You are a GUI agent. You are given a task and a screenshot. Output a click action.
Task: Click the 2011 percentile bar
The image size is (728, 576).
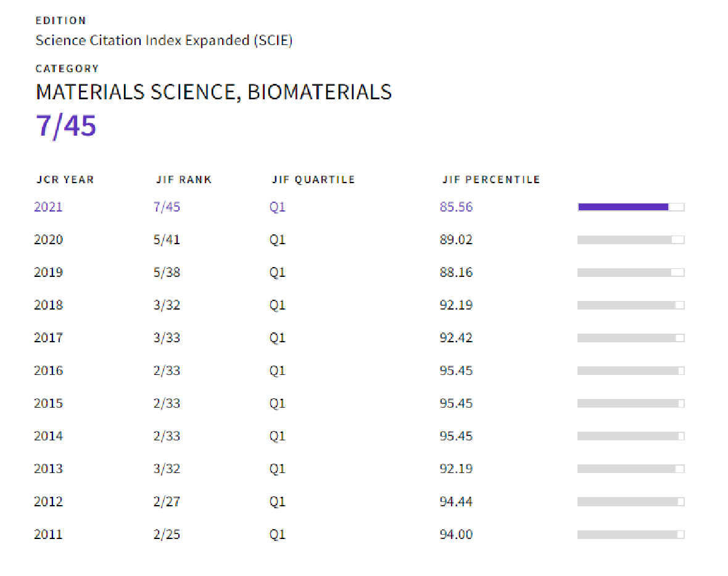(631, 535)
